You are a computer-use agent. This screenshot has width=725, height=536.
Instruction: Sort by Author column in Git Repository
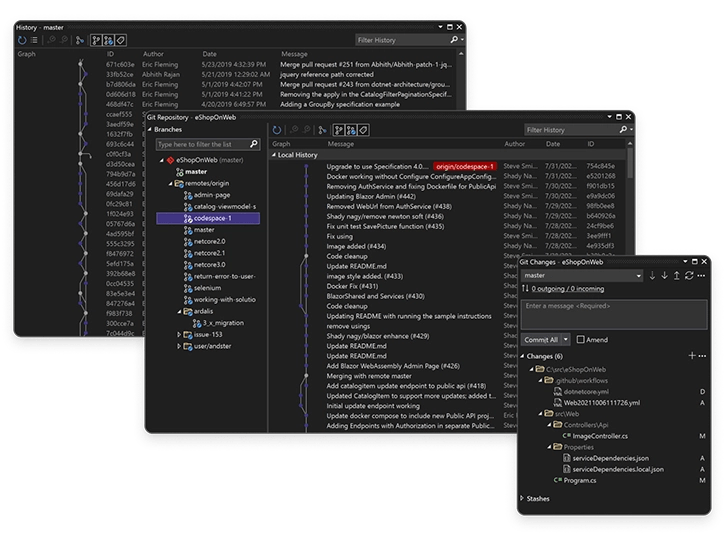pos(514,144)
